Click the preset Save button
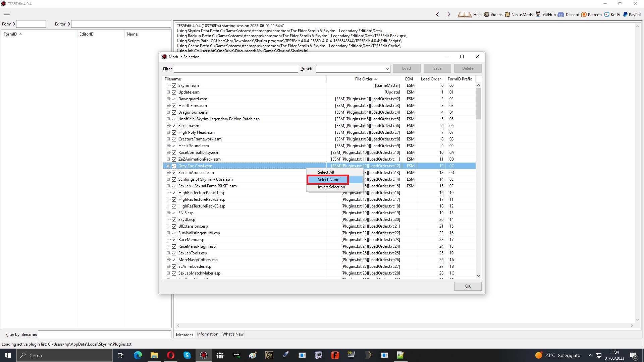Image resolution: width=644 pixels, height=362 pixels. click(437, 68)
